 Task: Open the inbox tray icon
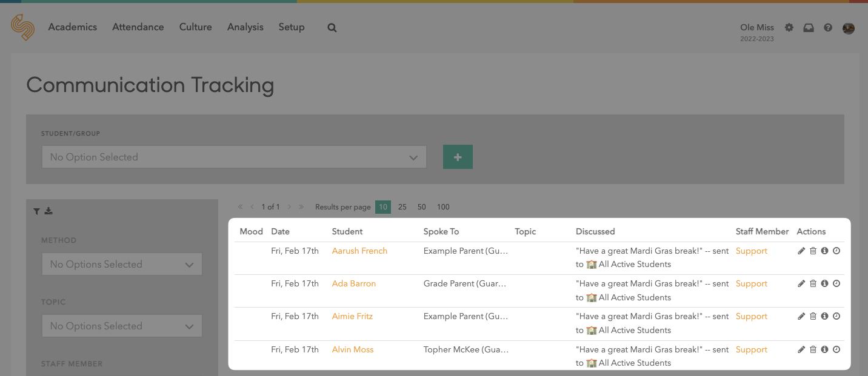click(x=809, y=28)
